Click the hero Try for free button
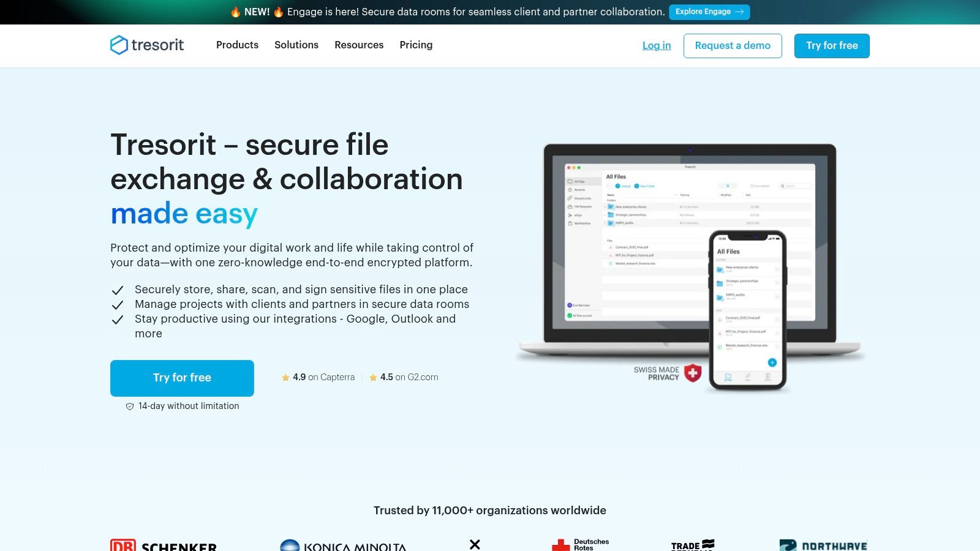Viewport: 980px width, 551px height. pyautogui.click(x=182, y=378)
